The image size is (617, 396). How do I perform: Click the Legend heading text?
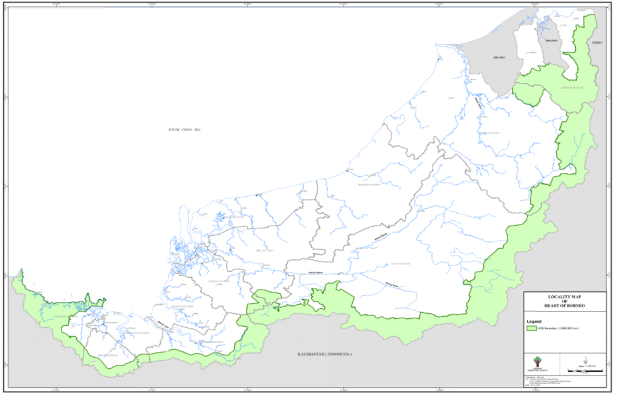(534, 322)
